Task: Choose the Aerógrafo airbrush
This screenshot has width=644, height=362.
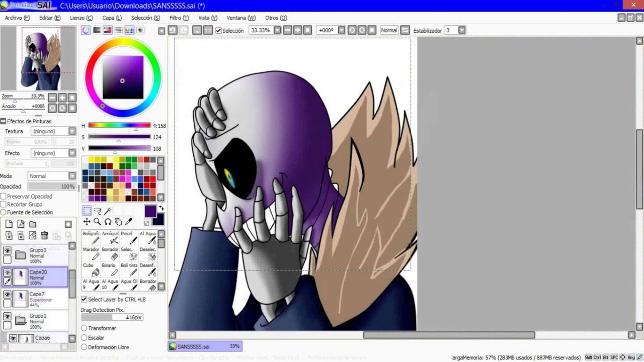Action: coord(110,238)
